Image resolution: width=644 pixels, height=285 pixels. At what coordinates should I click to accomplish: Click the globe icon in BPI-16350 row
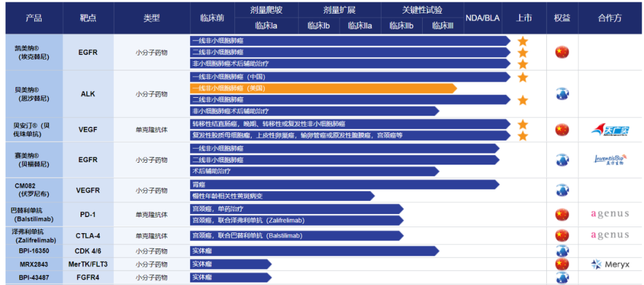[x=562, y=250]
